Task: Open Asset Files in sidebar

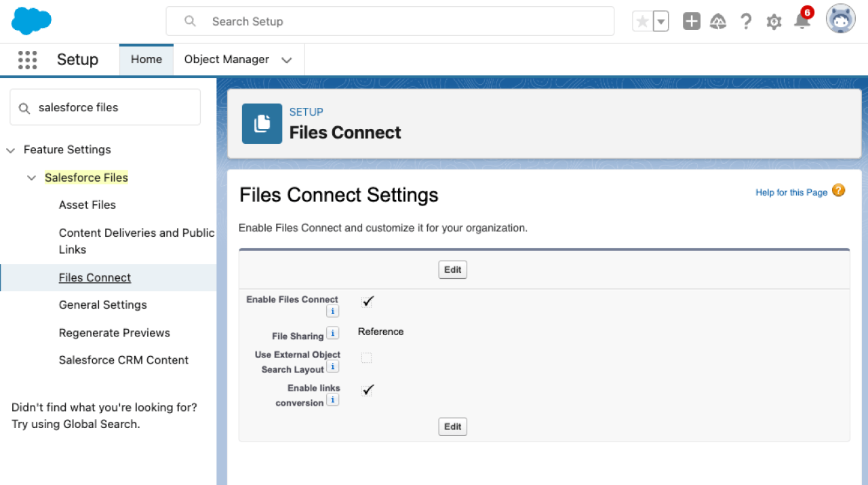Action: point(87,205)
